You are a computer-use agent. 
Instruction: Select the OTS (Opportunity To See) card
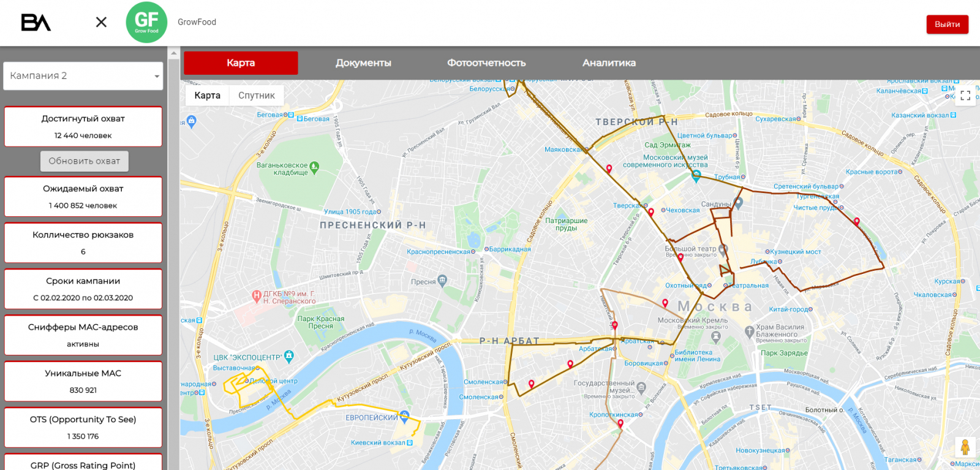pyautogui.click(x=83, y=428)
